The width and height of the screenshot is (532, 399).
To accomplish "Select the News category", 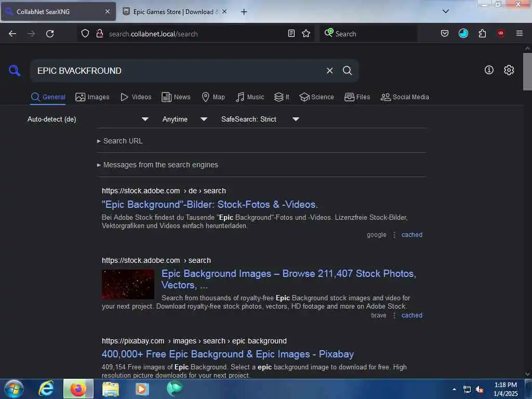I will pyautogui.click(x=176, y=97).
